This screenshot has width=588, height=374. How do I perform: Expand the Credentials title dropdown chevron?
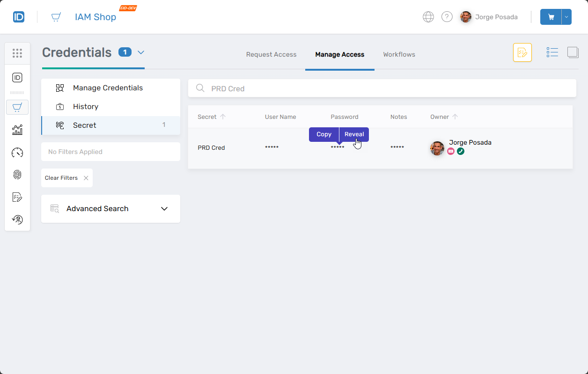tap(141, 52)
